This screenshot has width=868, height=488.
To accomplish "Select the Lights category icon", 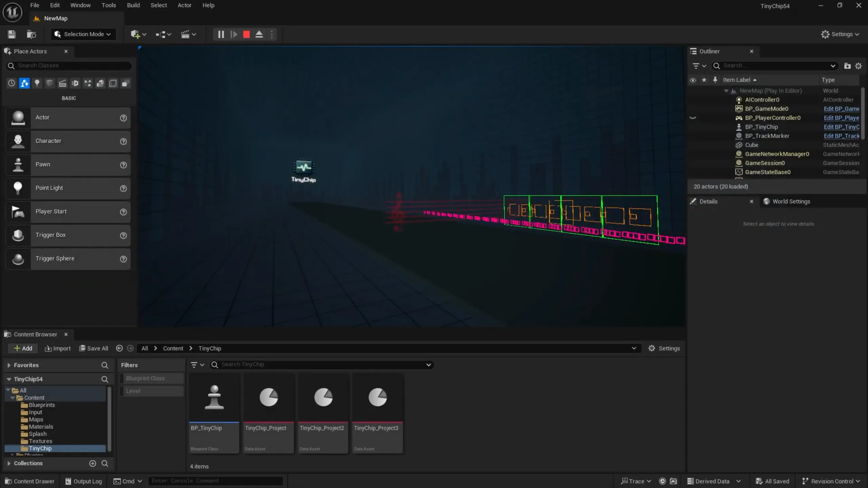I will point(37,83).
